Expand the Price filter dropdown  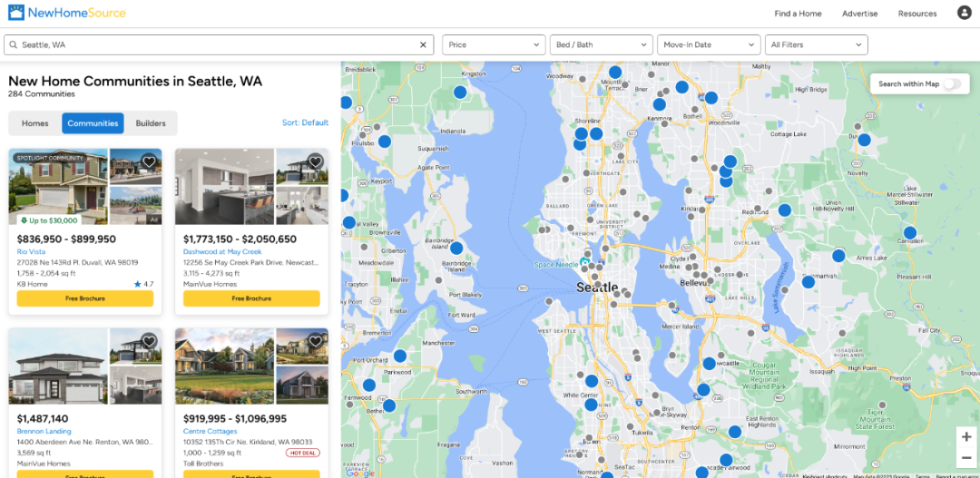[493, 44]
